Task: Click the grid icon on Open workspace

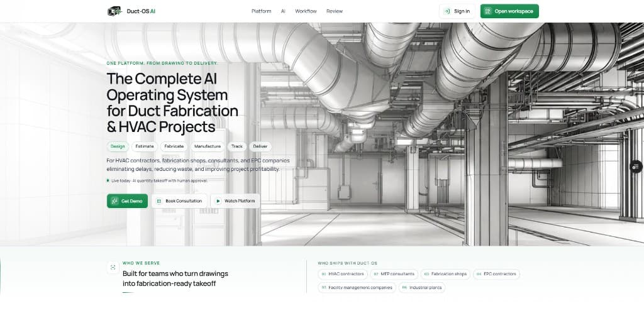Action: [488, 11]
